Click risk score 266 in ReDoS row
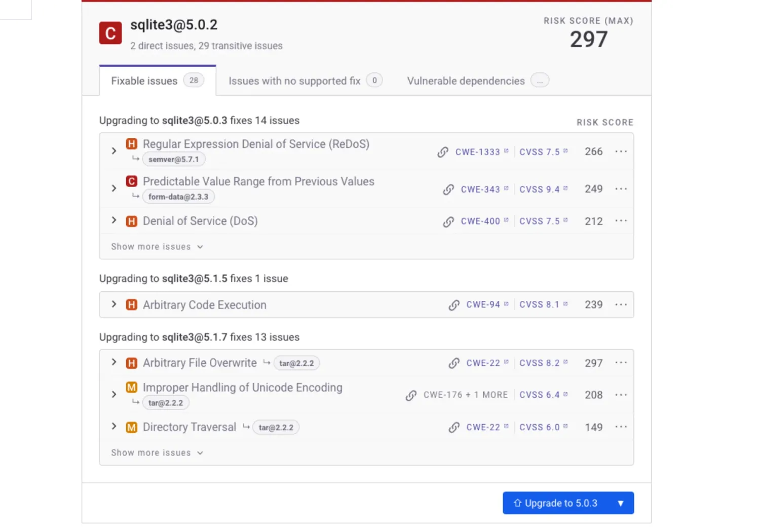This screenshot has width=760, height=532. (594, 151)
